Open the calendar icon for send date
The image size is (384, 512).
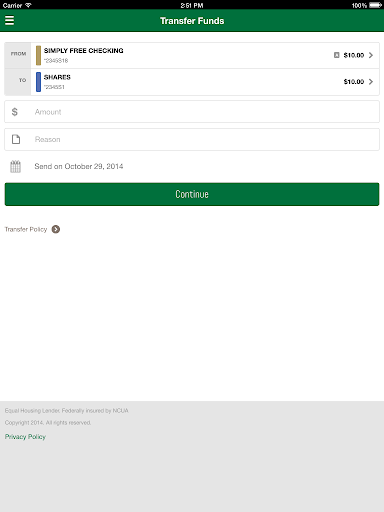click(15, 166)
